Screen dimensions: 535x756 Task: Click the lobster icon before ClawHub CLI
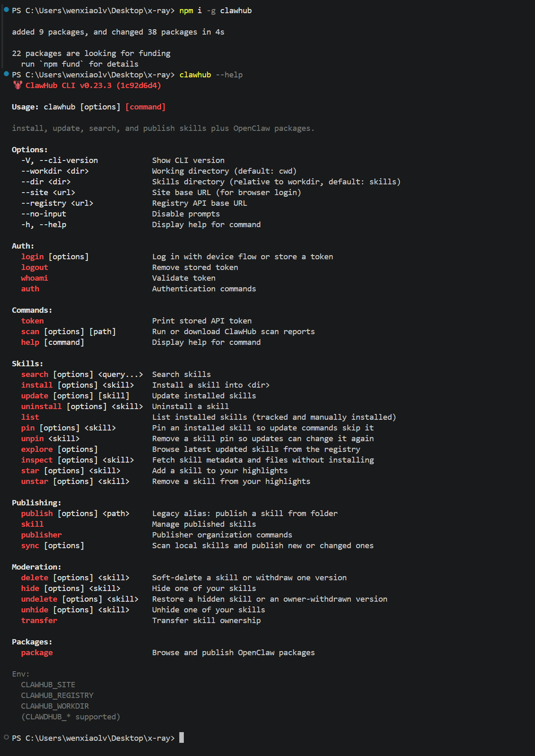[18, 85]
